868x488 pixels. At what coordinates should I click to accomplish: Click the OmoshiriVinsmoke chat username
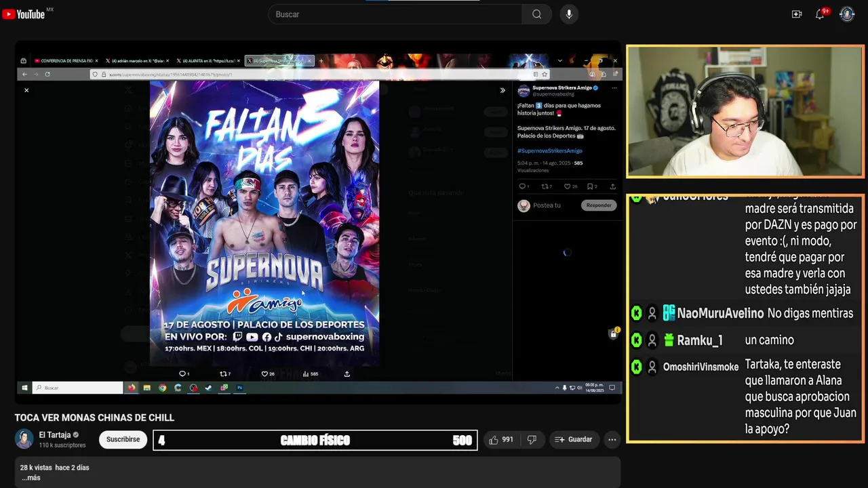click(701, 367)
